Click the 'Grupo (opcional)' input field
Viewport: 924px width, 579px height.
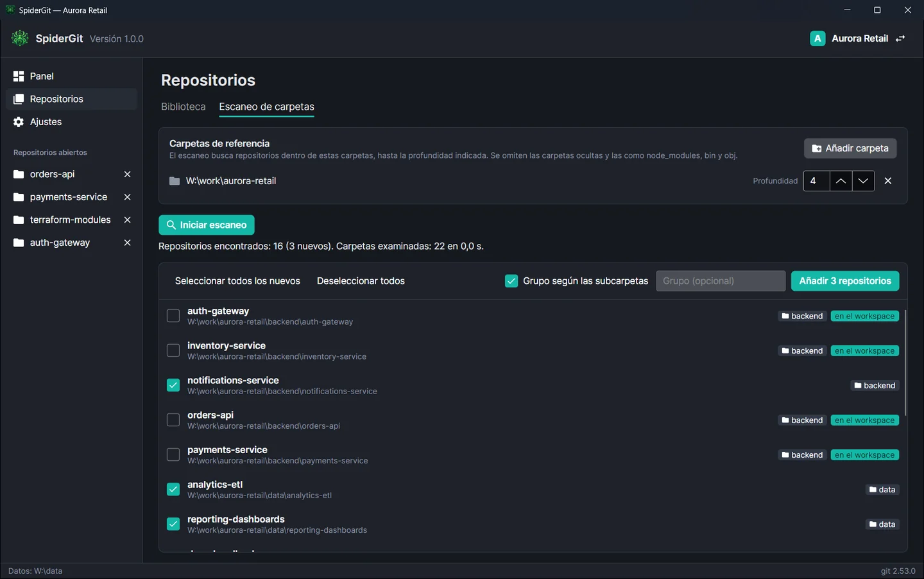click(721, 281)
